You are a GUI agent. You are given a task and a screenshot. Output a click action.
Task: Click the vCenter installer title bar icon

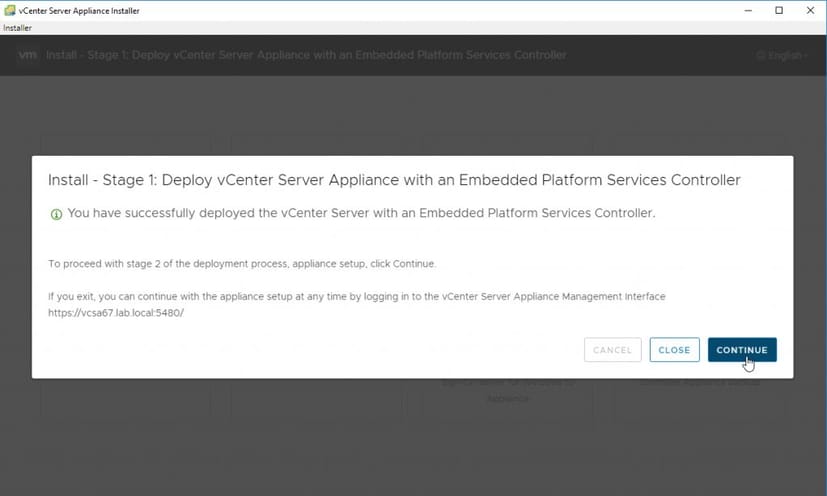pos(10,10)
